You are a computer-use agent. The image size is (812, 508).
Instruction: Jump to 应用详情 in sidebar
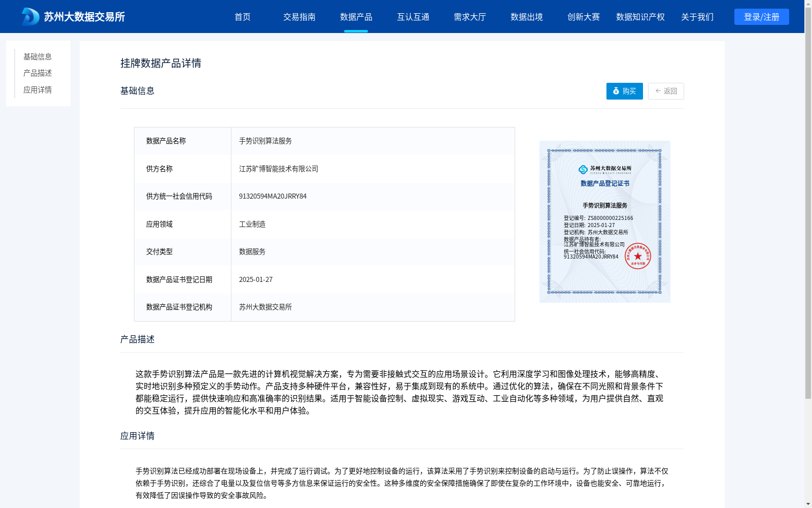click(x=38, y=90)
